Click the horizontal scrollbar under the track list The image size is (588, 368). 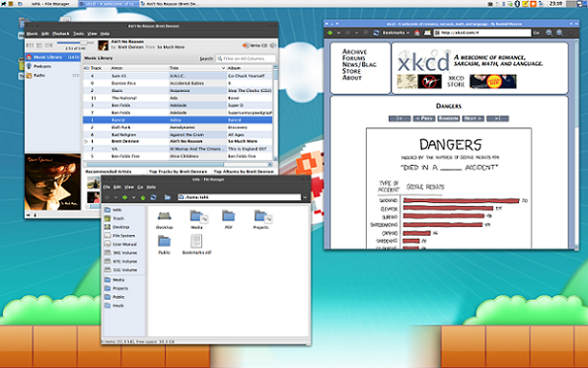coord(178,165)
